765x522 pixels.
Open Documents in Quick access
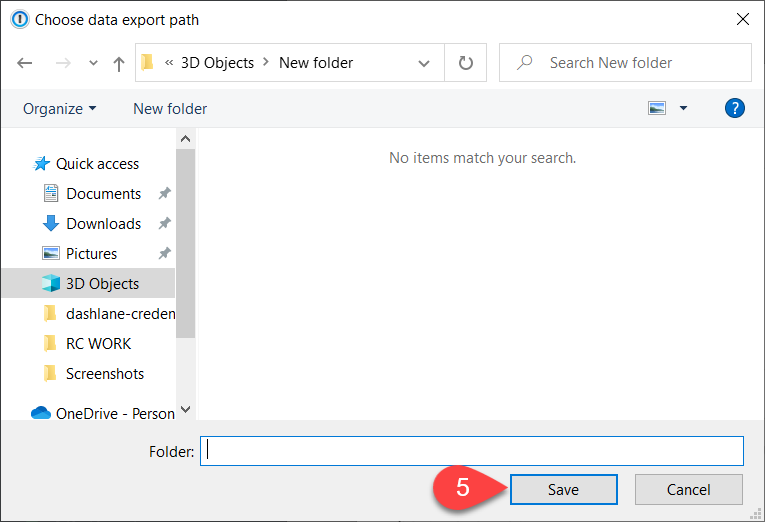(103, 194)
